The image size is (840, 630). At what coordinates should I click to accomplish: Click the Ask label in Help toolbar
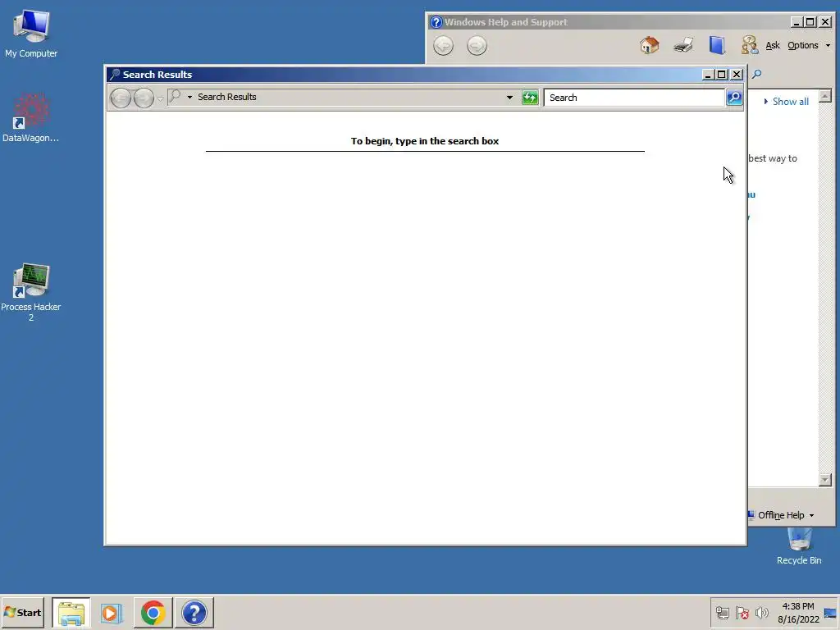point(773,46)
